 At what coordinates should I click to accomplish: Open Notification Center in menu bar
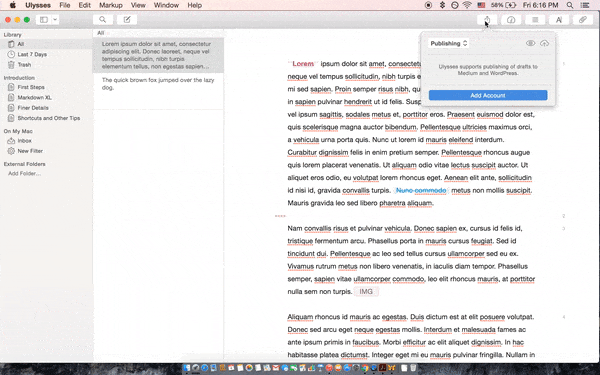coord(585,5)
